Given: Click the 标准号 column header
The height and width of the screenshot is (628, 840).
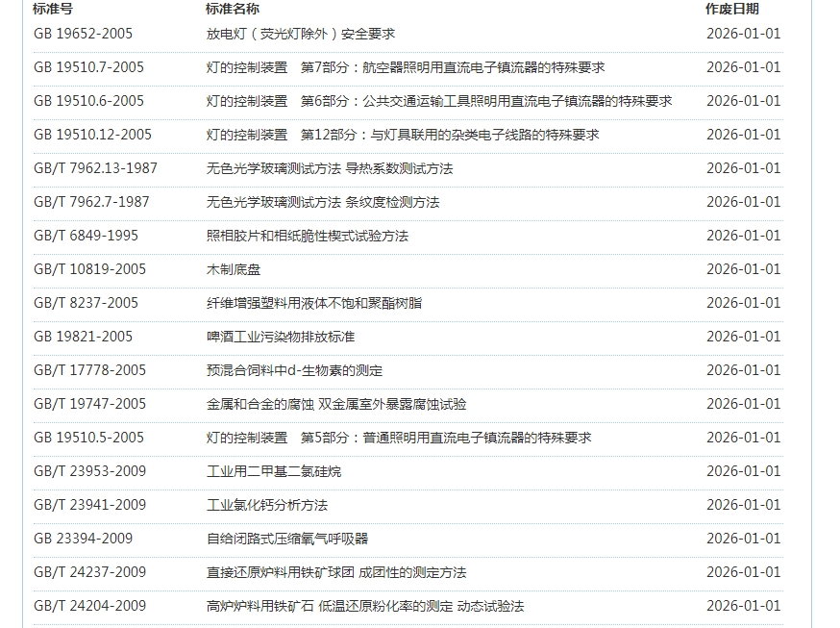Looking at the screenshot, I should pos(53,9).
